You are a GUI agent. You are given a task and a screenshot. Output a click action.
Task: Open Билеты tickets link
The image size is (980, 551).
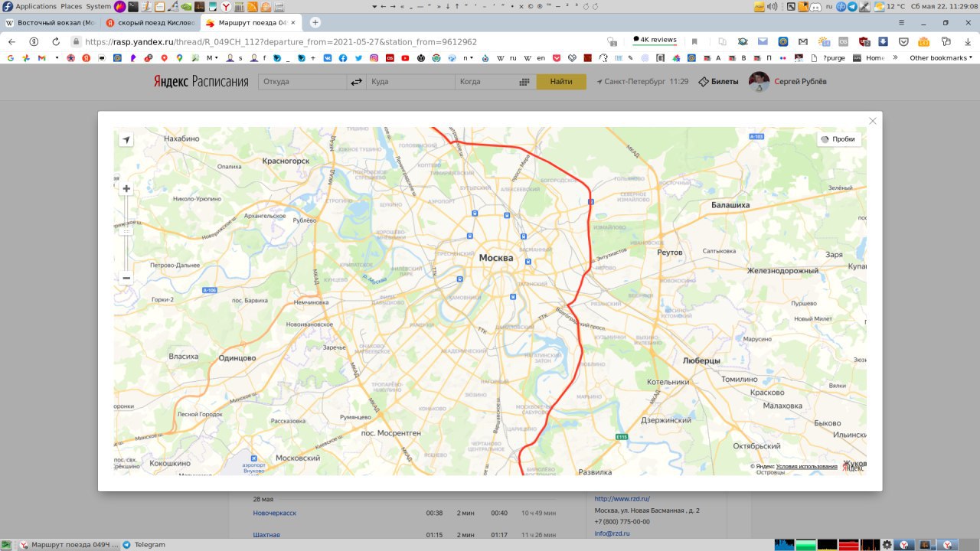(x=718, y=82)
